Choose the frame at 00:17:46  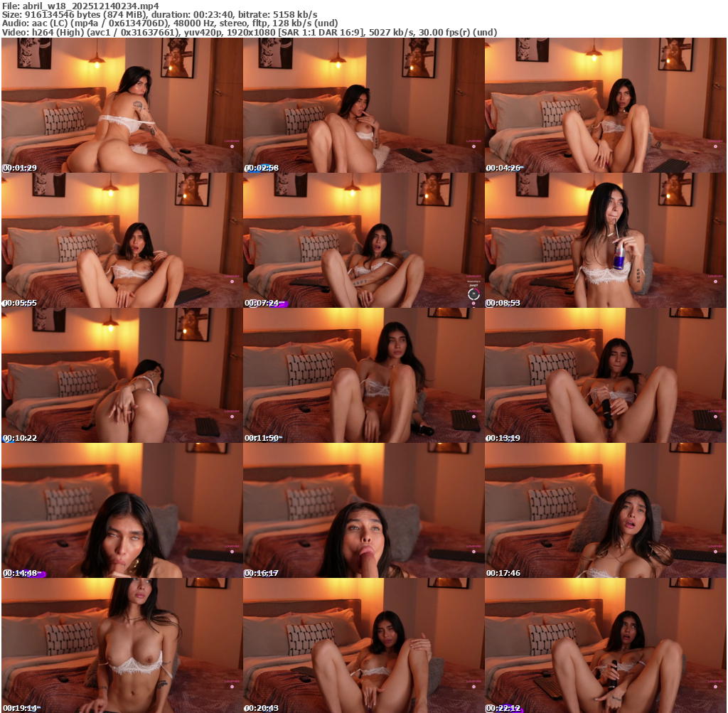(x=605, y=510)
